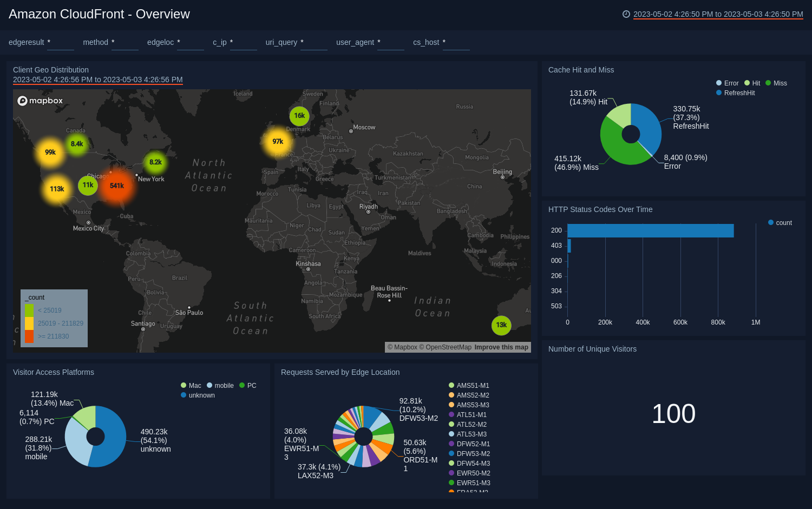Open the user_agent filter dropdown

[391, 42]
